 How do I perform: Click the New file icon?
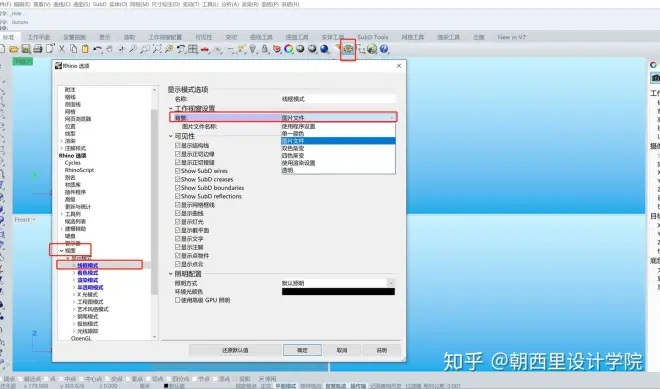coord(3,49)
